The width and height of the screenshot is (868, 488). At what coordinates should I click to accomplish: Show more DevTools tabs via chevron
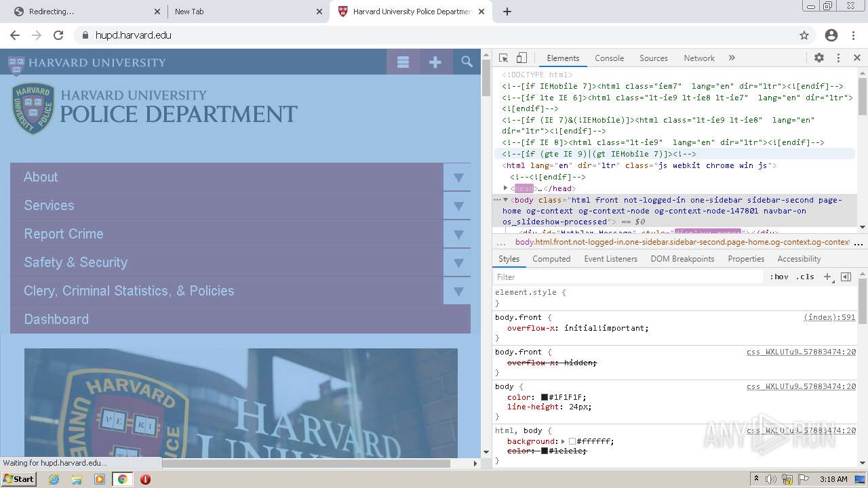732,58
